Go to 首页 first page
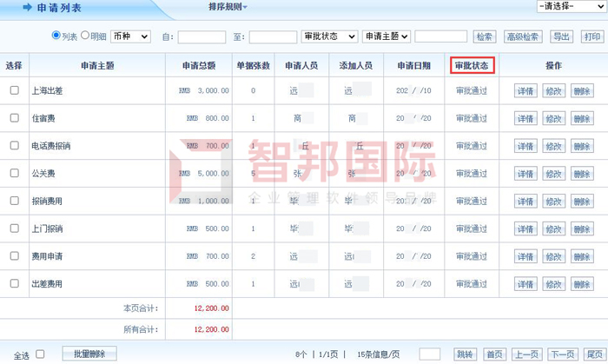The width and height of the screenshot is (608, 364). click(x=495, y=354)
